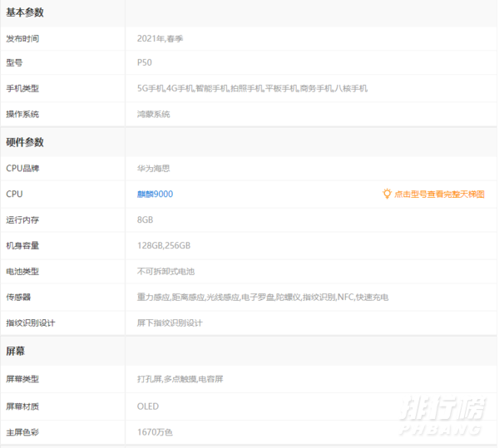499x448 pixels.
Task: Select the value 屏下指纹识别设计
Action: click(x=170, y=323)
